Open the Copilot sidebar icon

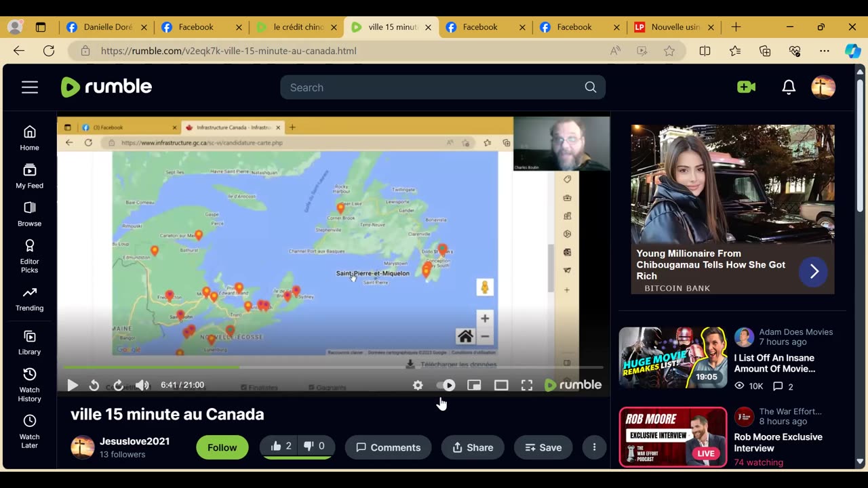pyautogui.click(x=853, y=51)
